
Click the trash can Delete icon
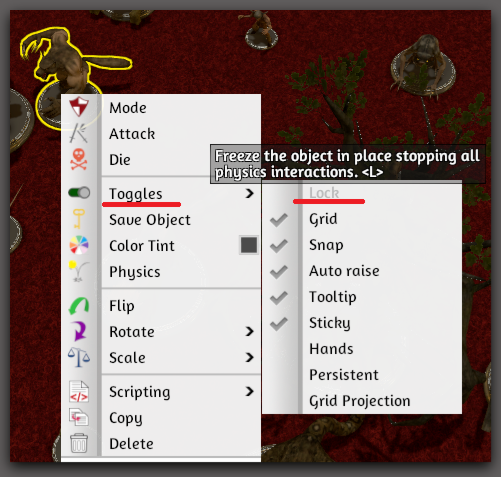tap(79, 443)
